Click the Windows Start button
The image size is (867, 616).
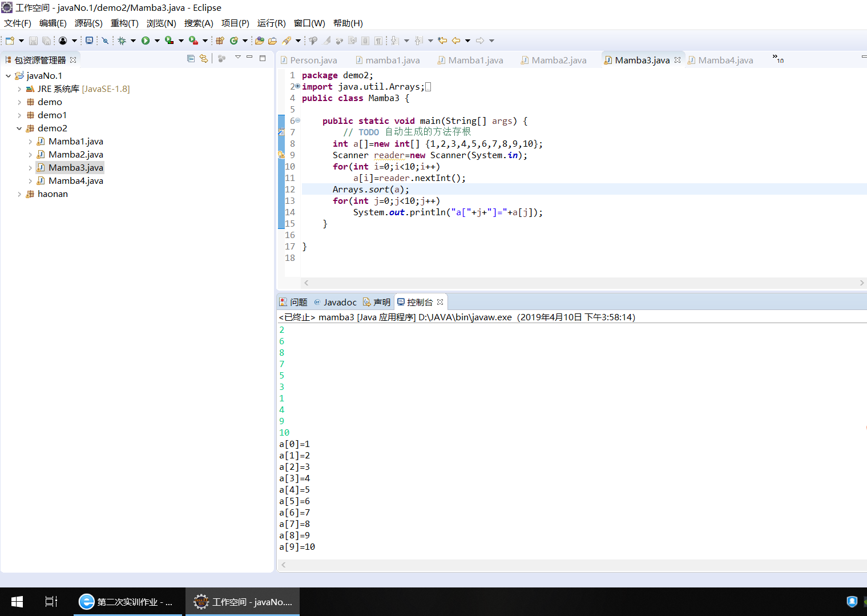(17, 602)
